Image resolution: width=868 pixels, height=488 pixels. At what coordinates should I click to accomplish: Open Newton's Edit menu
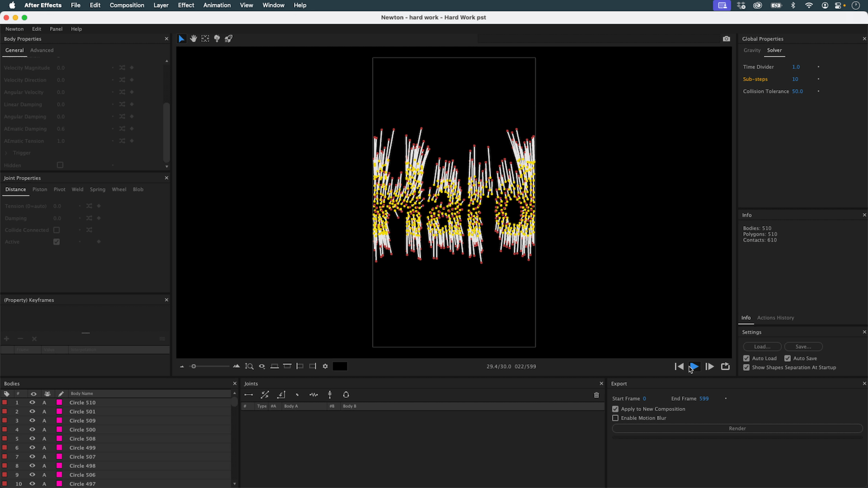coord(36,29)
